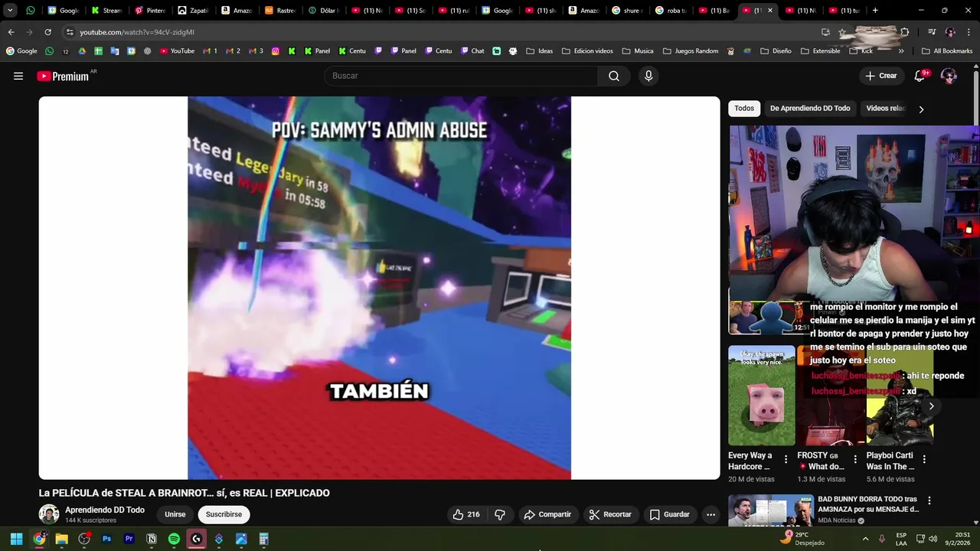Image resolution: width=980 pixels, height=551 pixels.
Task: Open Google Translate bookmark icon
Action: point(115,51)
